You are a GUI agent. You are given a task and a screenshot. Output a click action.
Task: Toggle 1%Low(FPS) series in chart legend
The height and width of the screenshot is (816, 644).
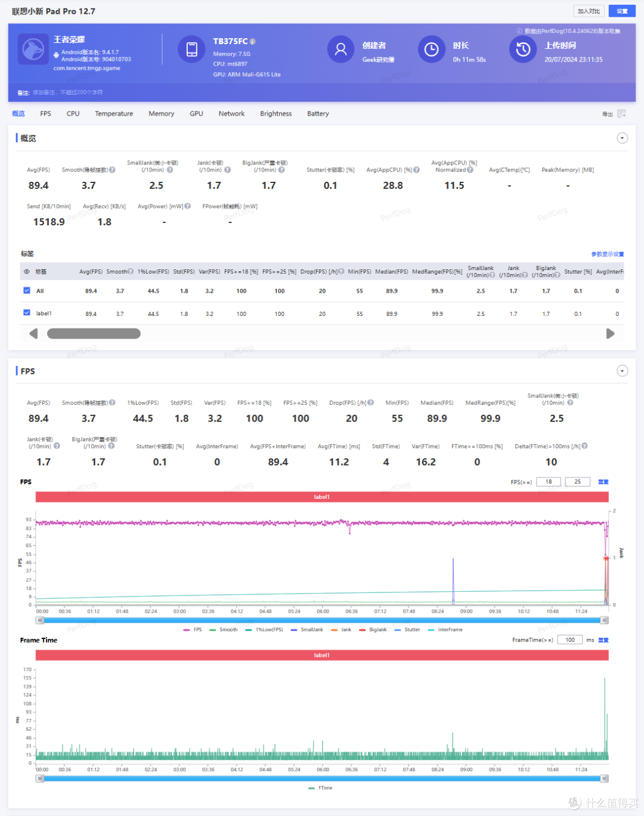coord(264,629)
